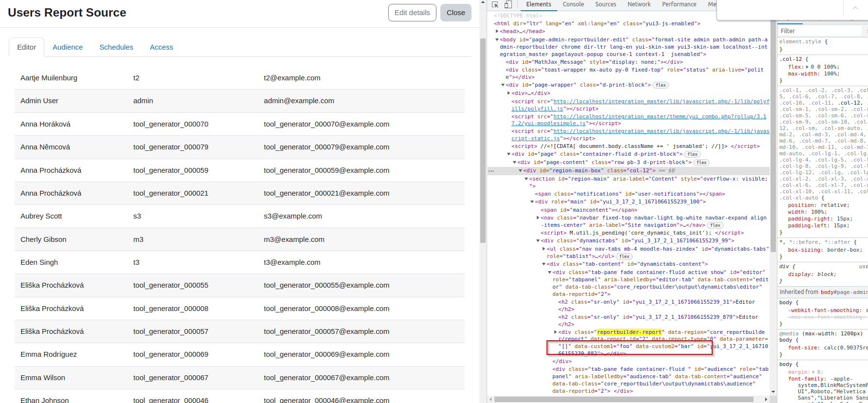Collapse the dynamictabs-content div node

coord(544,264)
